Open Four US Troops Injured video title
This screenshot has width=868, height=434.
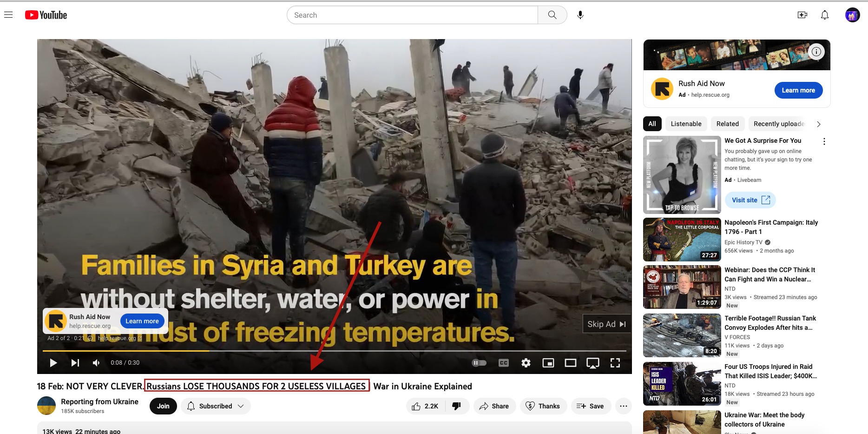770,371
